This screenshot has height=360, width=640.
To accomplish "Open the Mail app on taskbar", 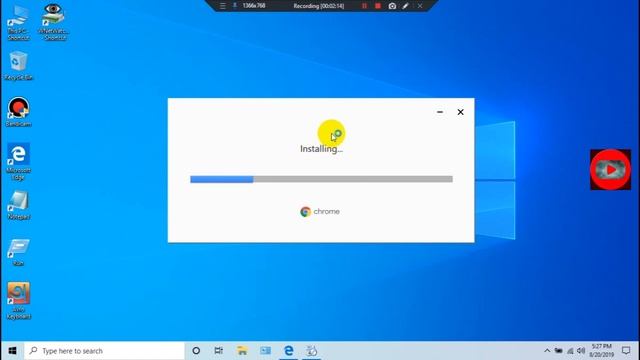I will click(x=265, y=351).
